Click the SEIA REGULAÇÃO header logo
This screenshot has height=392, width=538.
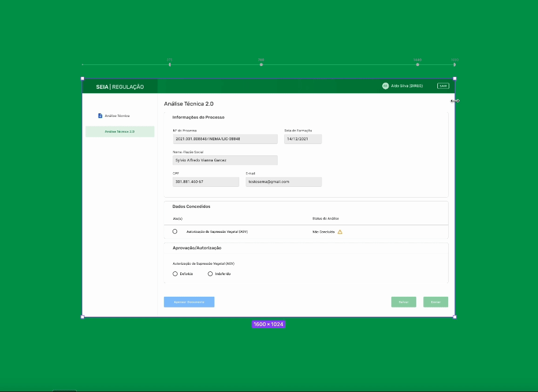pos(119,86)
